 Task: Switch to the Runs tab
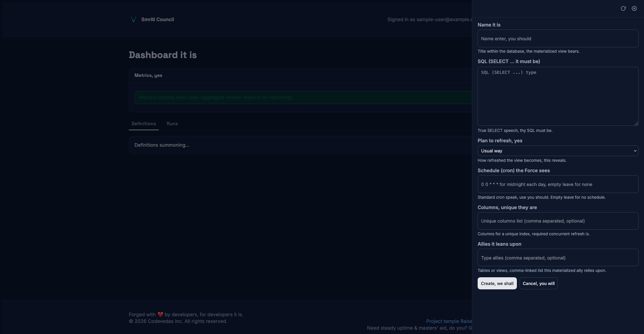click(x=172, y=124)
